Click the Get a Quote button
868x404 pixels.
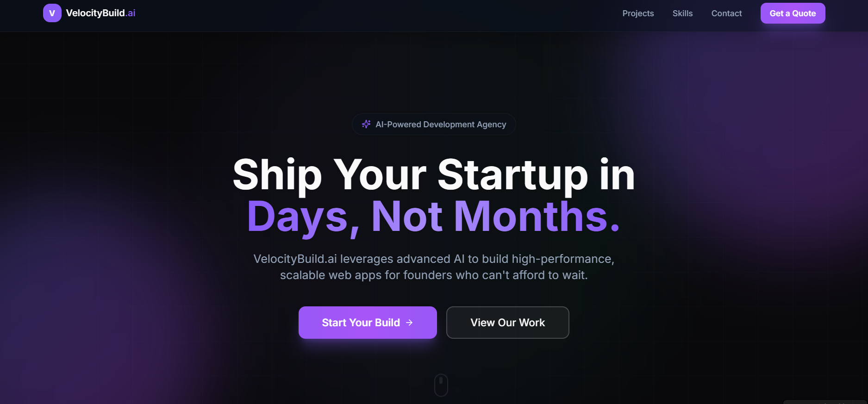pos(793,13)
